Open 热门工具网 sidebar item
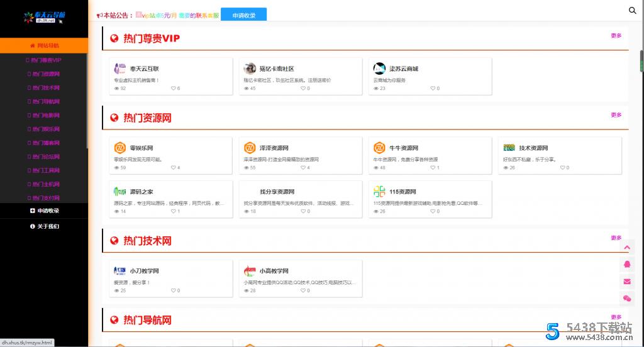 coord(44,170)
